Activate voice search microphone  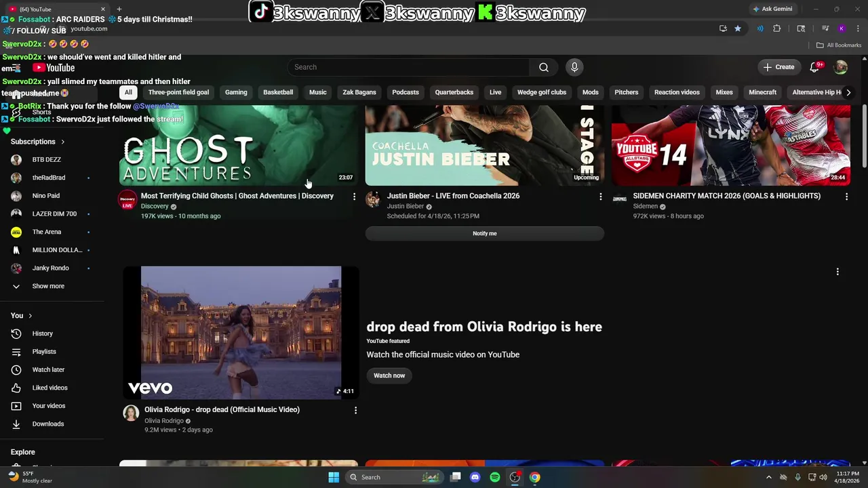[x=574, y=67]
